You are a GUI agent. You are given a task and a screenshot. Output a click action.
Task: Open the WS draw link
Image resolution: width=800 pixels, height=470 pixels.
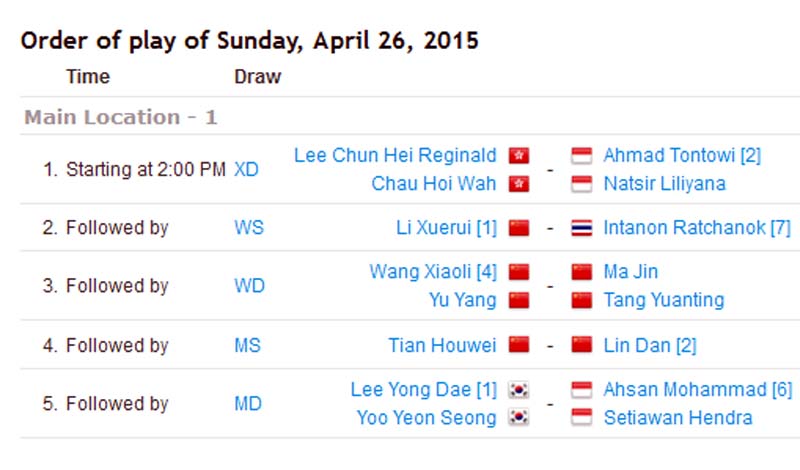pyautogui.click(x=249, y=228)
